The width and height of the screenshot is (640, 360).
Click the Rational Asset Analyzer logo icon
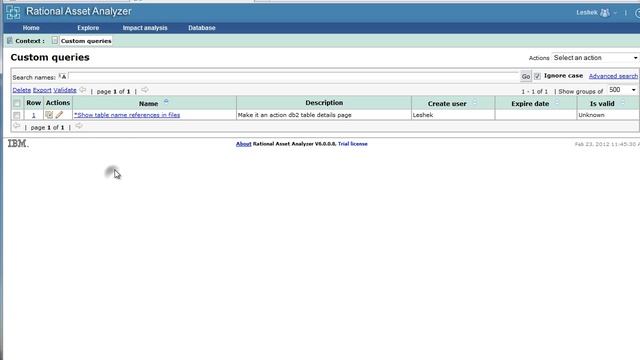(13, 12)
